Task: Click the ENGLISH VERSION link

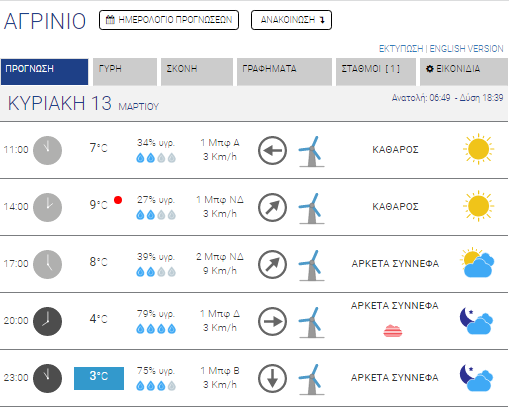Action: point(466,49)
